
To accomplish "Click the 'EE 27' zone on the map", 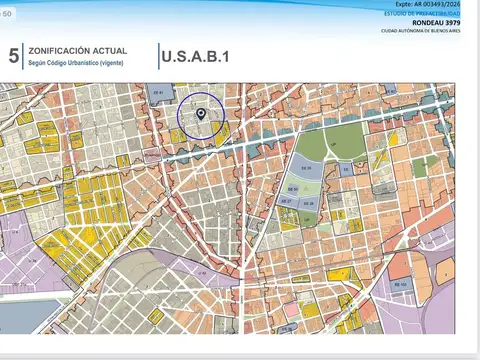I will click(286, 201).
